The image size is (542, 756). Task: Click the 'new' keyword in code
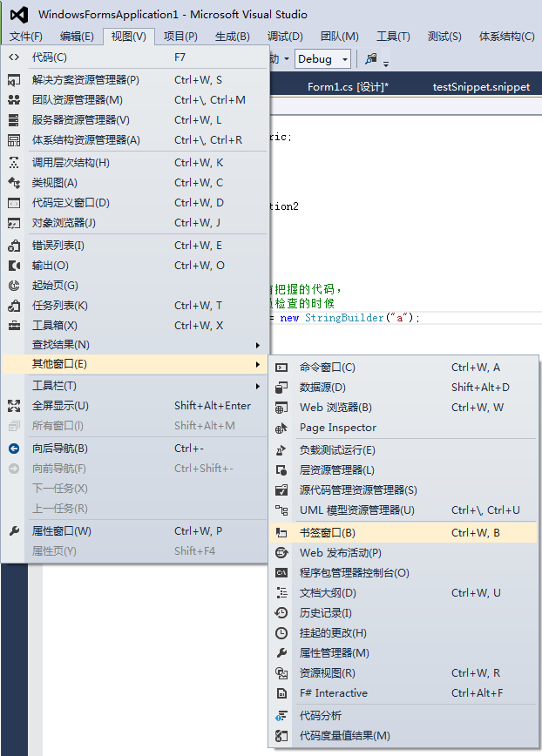[x=289, y=318]
